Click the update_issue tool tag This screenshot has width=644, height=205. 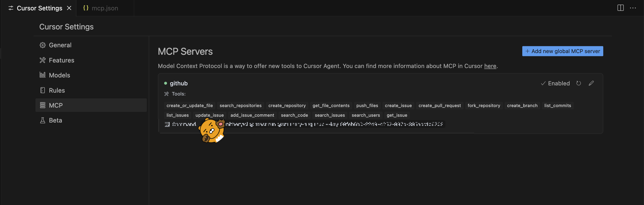point(209,115)
